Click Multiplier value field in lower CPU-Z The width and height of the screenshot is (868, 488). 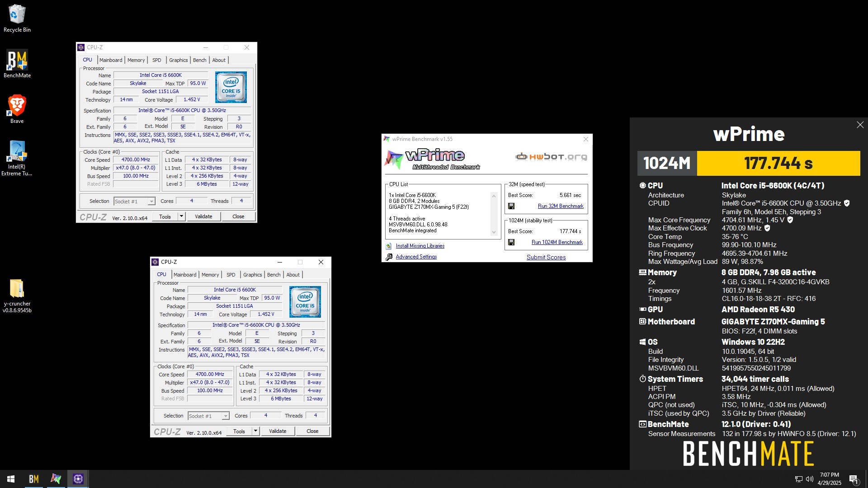210,382
